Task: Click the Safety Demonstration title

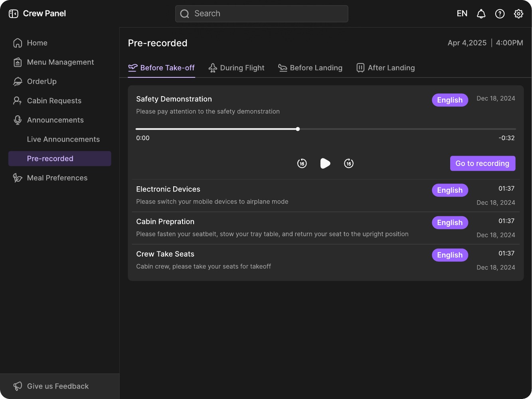Action: click(174, 99)
